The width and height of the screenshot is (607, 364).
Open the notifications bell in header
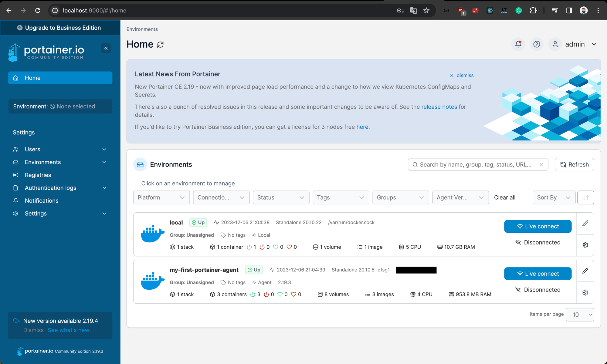(x=518, y=44)
